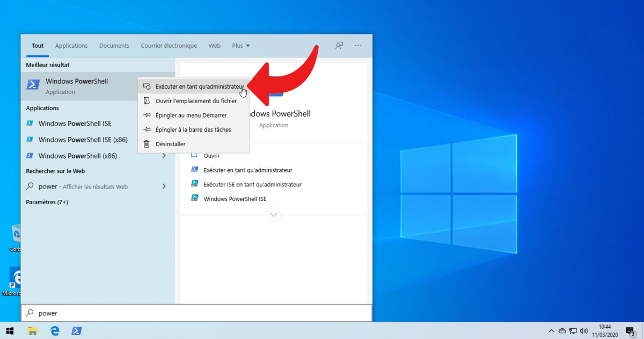Choose Épingler à la barre des tâches
The width and height of the screenshot is (644, 339).
tap(194, 129)
